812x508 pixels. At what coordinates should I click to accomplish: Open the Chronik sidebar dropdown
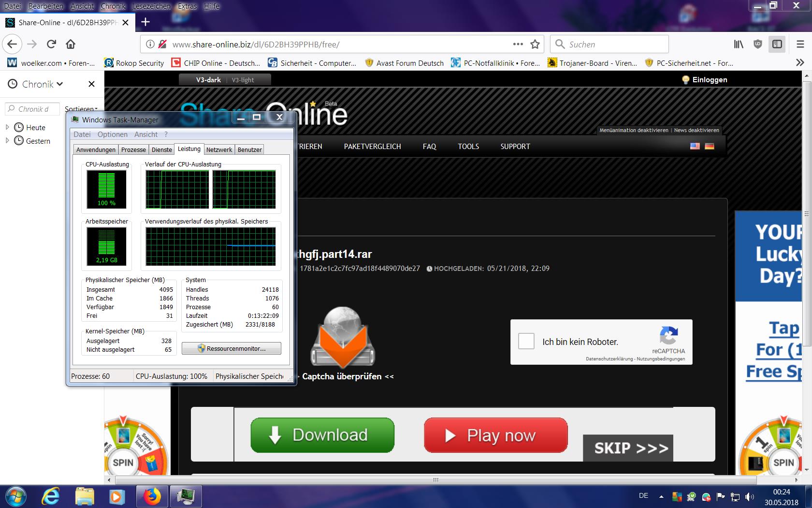[x=43, y=84]
